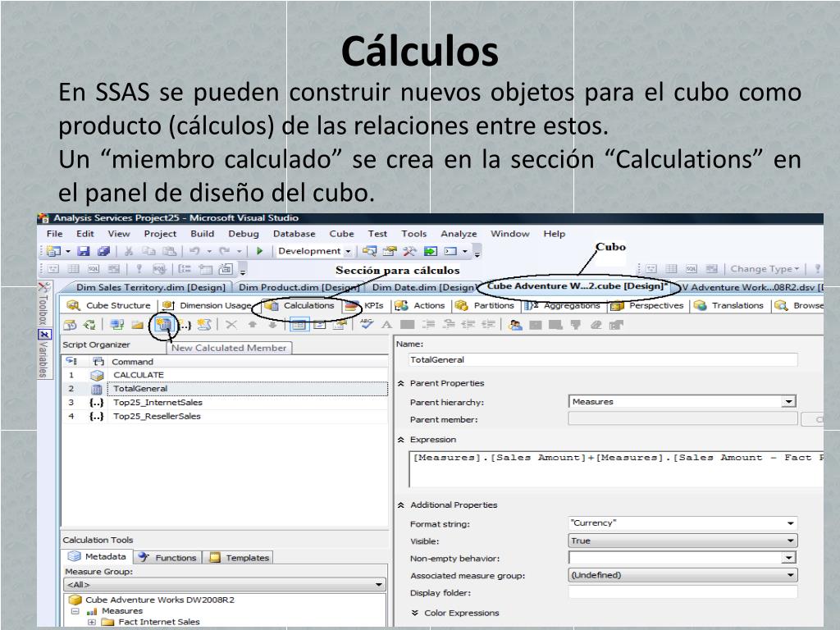Open the Parent hierarchy Measures dropdown

pyautogui.click(x=788, y=402)
